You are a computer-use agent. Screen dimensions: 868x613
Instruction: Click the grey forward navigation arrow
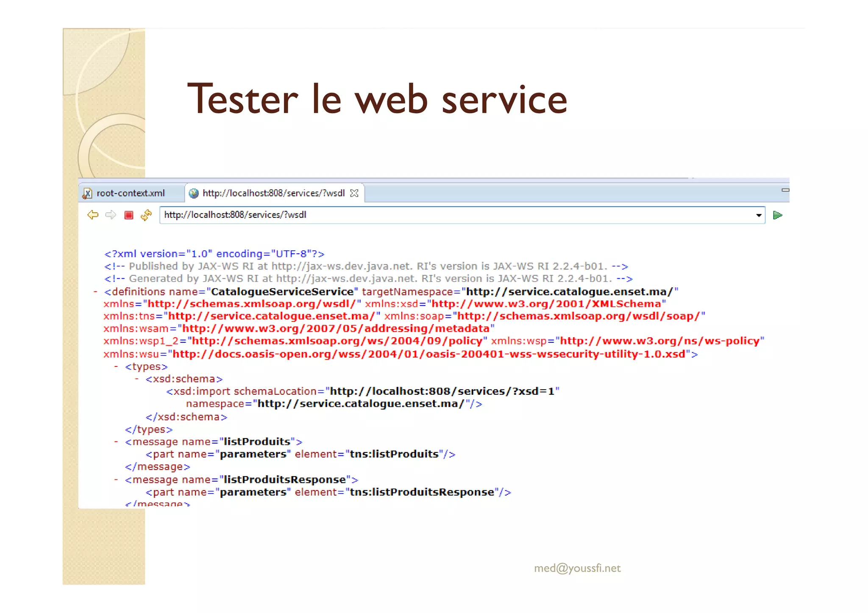111,215
